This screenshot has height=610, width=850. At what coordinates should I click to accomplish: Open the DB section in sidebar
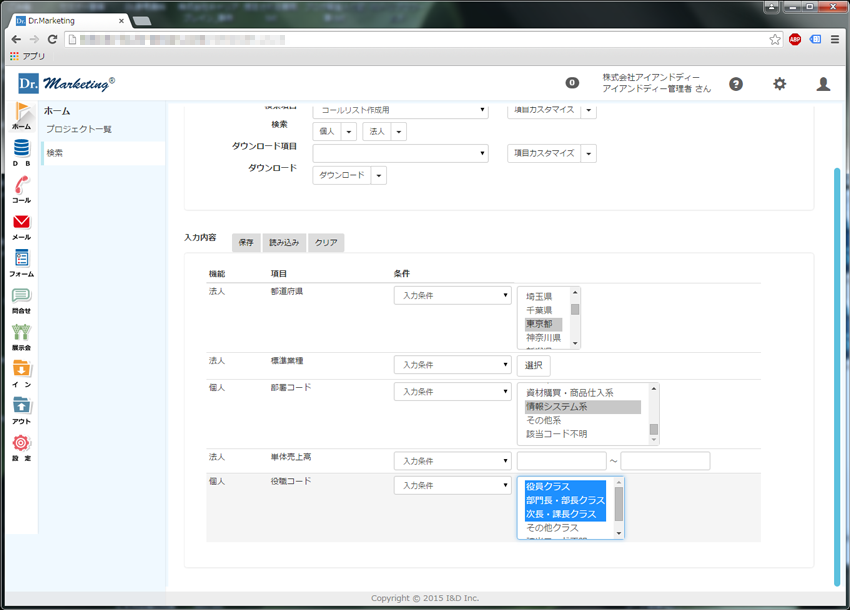click(x=21, y=150)
